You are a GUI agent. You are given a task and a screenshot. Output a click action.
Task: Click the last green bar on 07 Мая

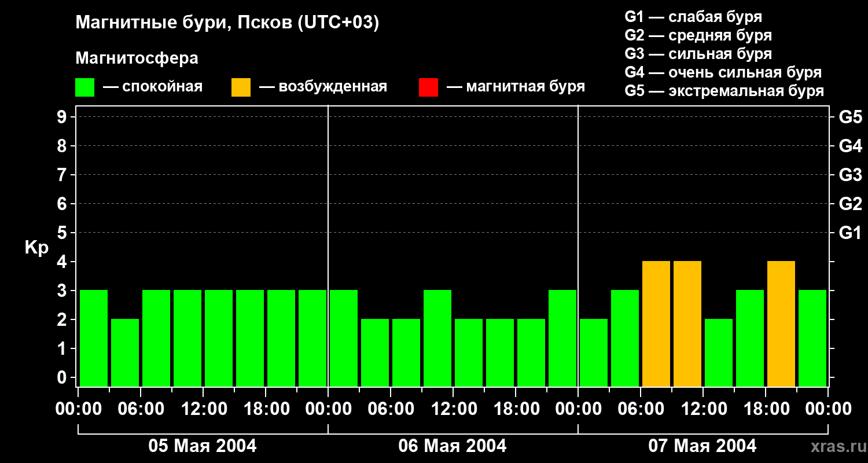point(812,338)
